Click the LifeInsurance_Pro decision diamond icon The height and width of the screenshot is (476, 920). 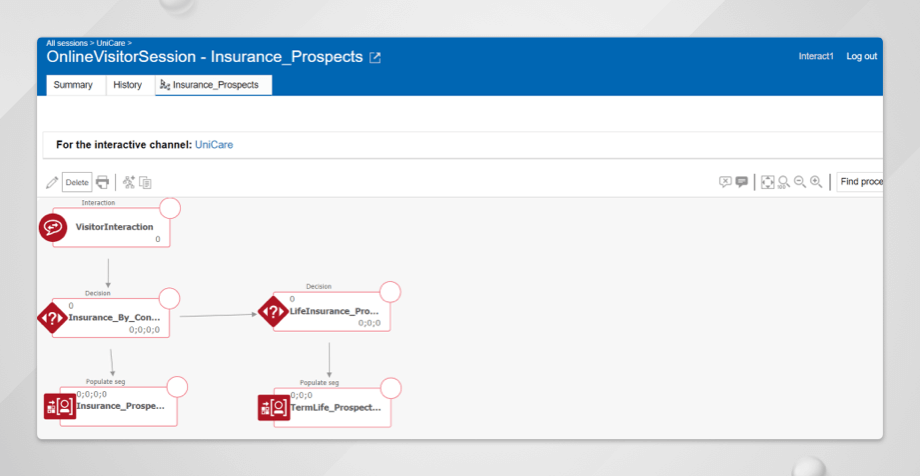(273, 312)
